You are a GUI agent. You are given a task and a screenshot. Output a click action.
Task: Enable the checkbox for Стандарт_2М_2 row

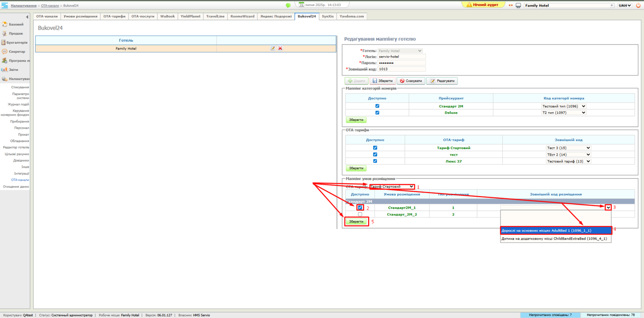pos(360,214)
